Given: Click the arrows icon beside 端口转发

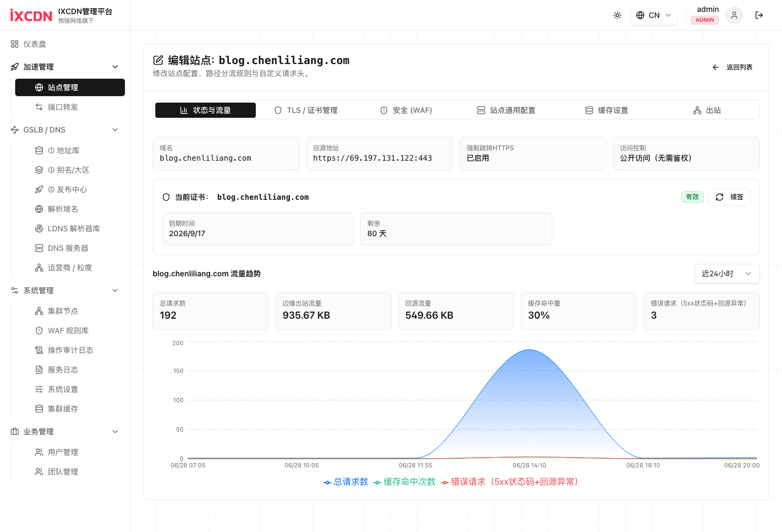Looking at the screenshot, I should pyautogui.click(x=39, y=107).
